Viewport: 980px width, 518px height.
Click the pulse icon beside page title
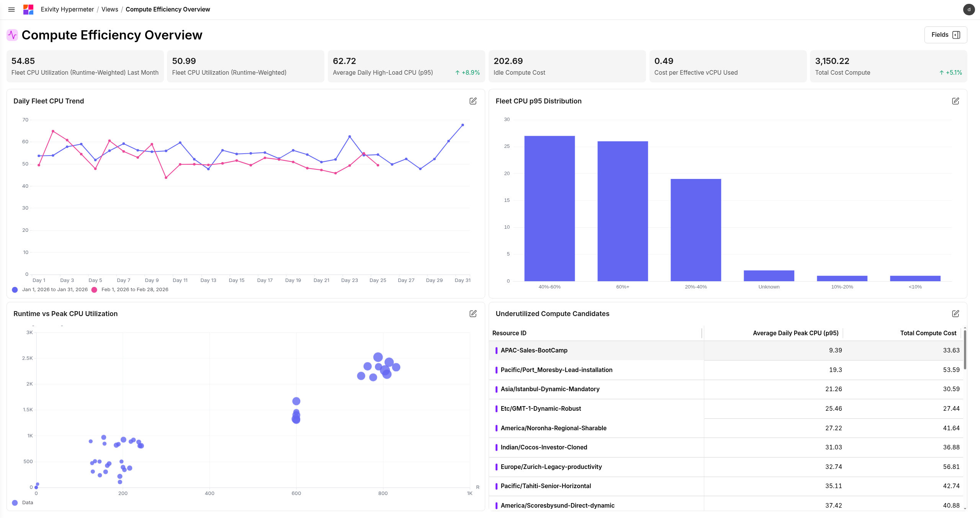12,35
